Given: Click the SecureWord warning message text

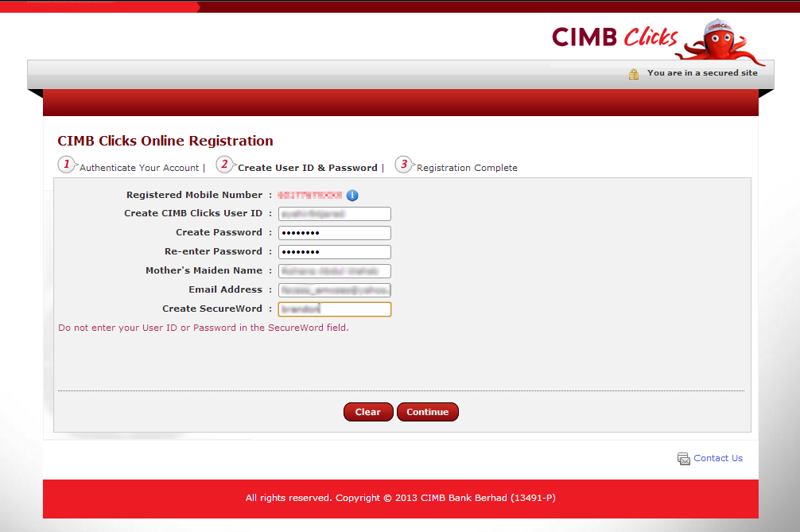Looking at the screenshot, I should (x=204, y=328).
